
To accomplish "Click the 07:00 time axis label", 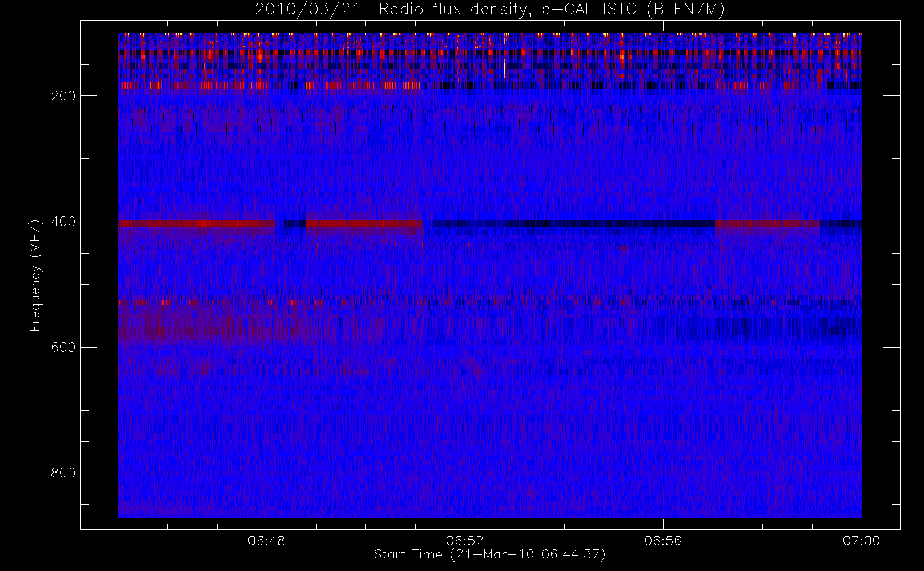I will pyautogui.click(x=861, y=541).
